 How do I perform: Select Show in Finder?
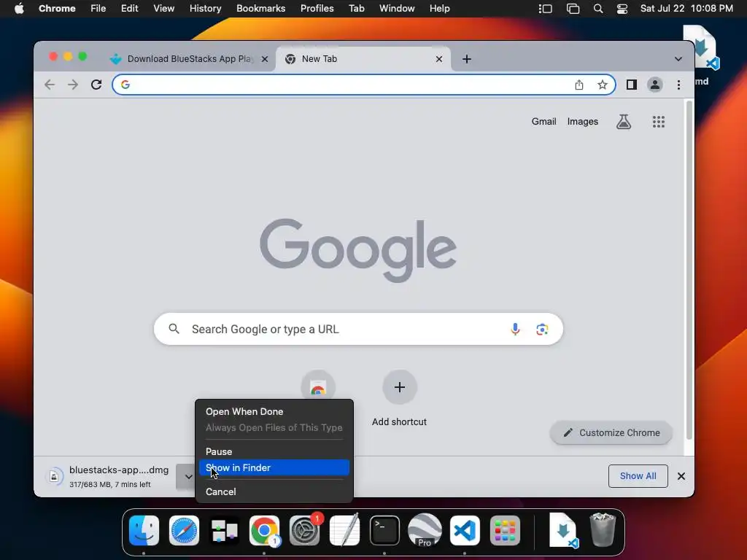pyautogui.click(x=274, y=467)
